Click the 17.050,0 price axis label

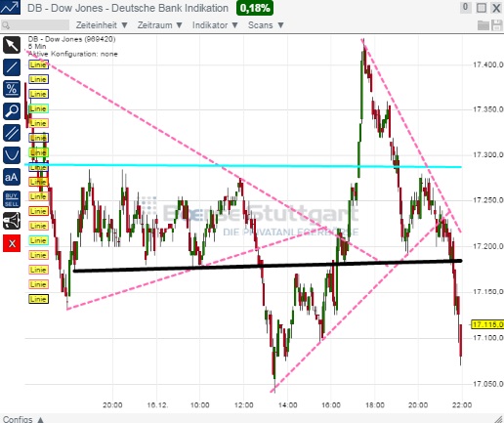point(487,384)
